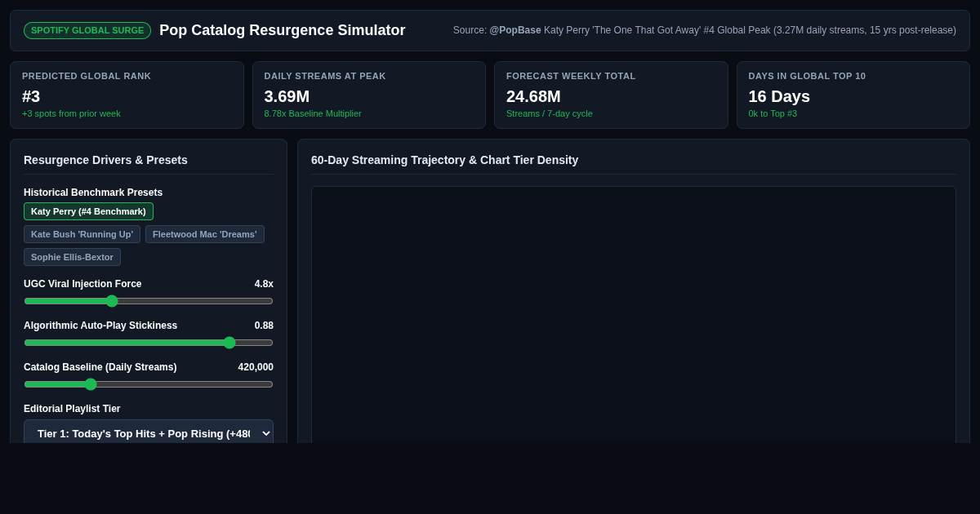This screenshot has height=514, width=980.
Task: Click the 0.88 stickiness value
Action: pyautogui.click(x=264, y=326)
